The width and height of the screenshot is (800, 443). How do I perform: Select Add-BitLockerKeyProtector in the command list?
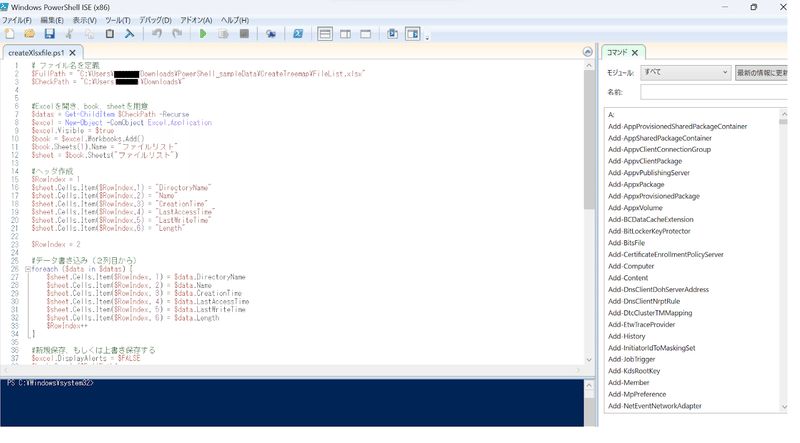649,231
